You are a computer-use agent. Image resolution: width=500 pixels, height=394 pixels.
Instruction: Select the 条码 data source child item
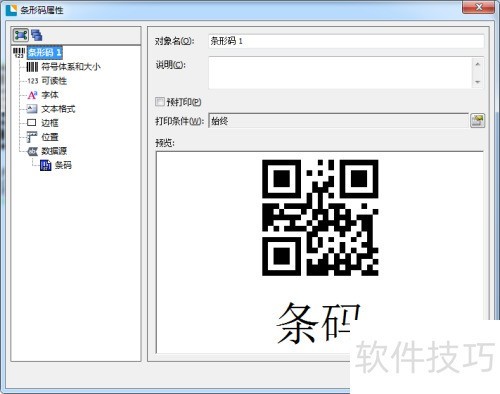click(x=63, y=165)
